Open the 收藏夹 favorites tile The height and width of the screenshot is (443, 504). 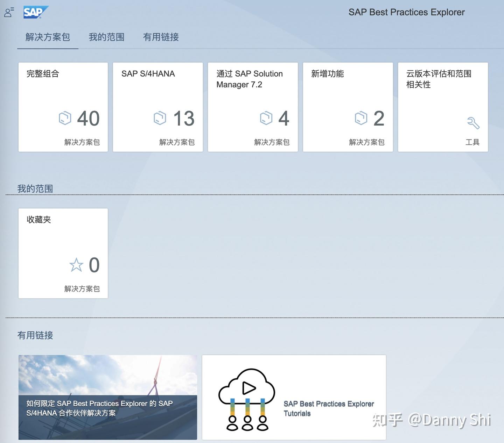click(x=63, y=253)
